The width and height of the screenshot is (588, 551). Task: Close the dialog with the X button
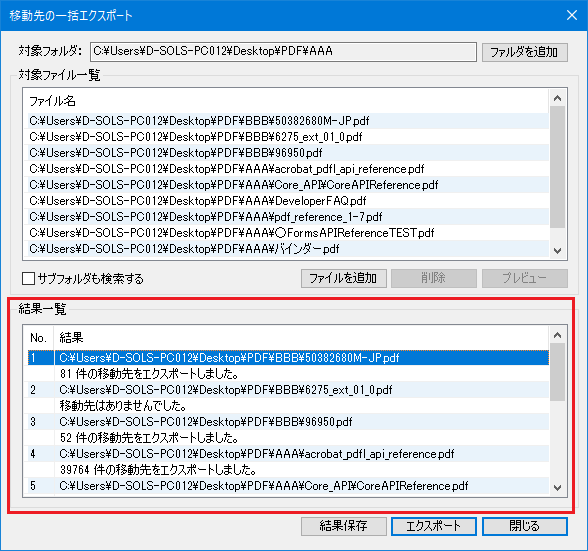click(x=572, y=15)
